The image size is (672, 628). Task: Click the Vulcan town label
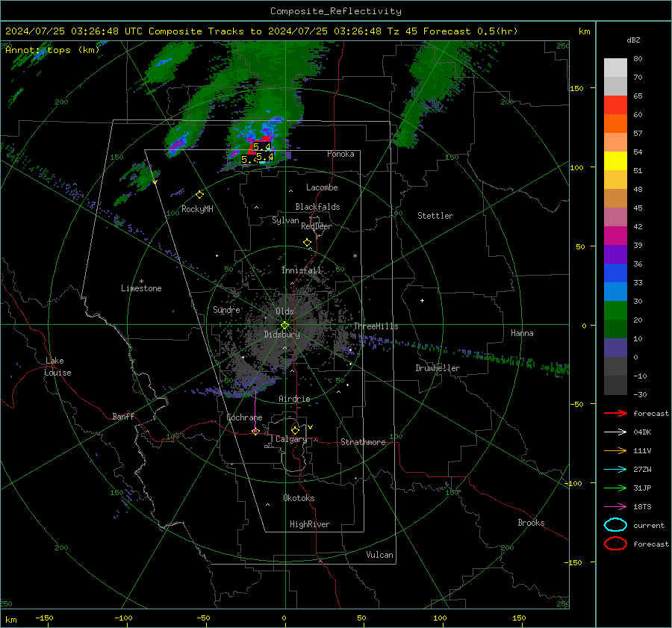(x=379, y=555)
